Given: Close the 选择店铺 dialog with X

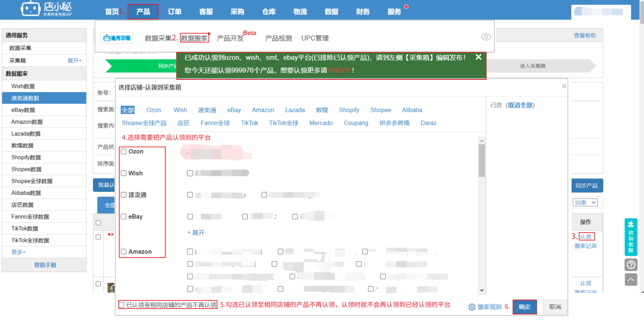Looking at the screenshot, I should pos(564,86).
